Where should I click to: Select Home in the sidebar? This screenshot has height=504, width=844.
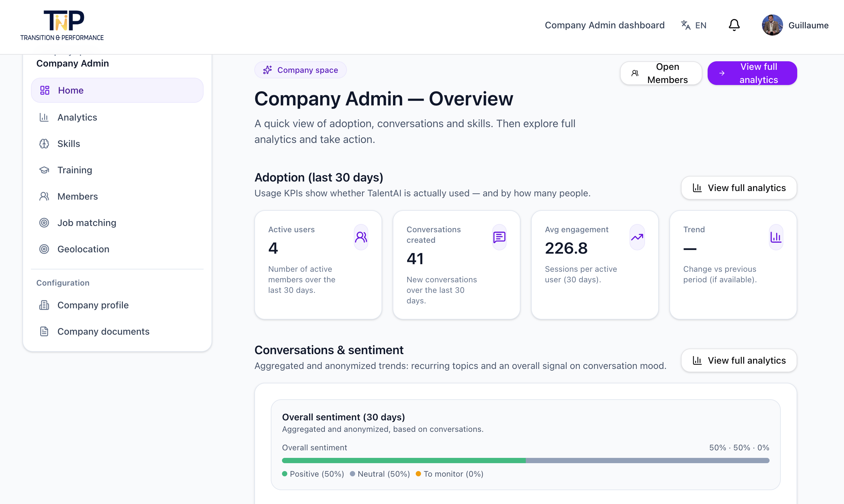117,90
